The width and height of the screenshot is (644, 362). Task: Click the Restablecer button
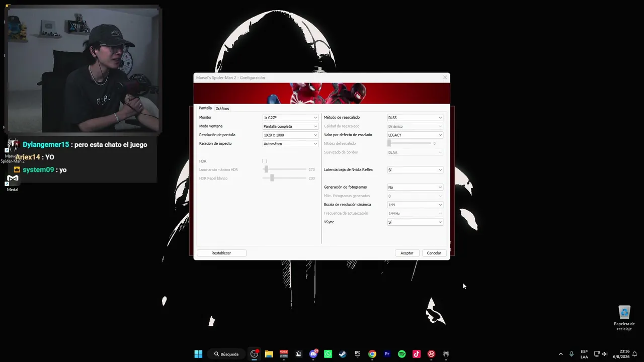[x=221, y=253]
